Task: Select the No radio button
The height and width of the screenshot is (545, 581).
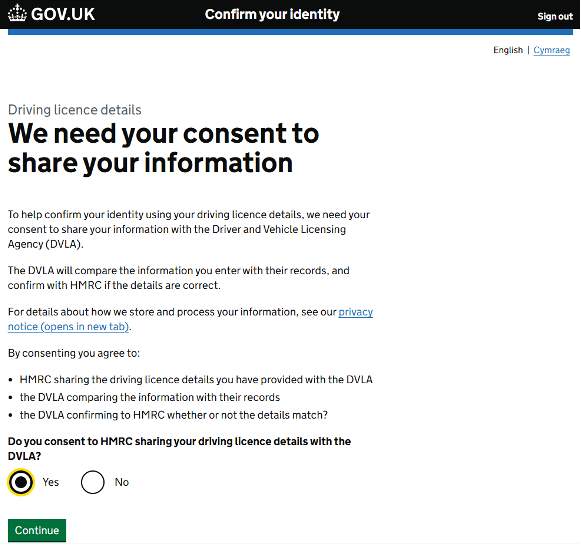Action: (x=93, y=482)
